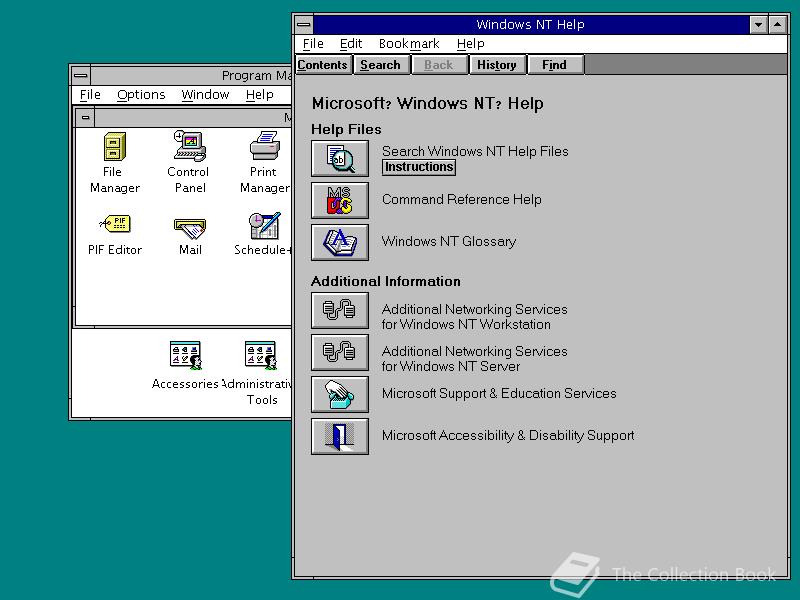Open the Microsoft Support & Education Services telephone icon
Screen dimensions: 800x600
click(x=340, y=394)
